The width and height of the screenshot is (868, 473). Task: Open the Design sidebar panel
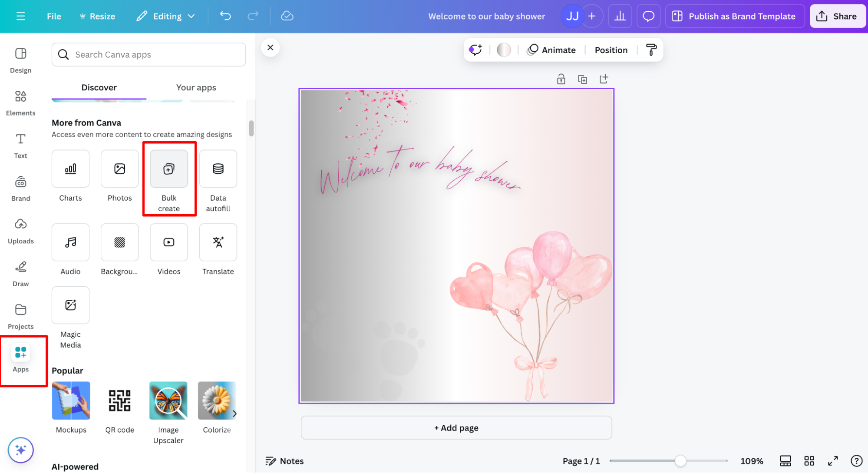[x=20, y=60]
